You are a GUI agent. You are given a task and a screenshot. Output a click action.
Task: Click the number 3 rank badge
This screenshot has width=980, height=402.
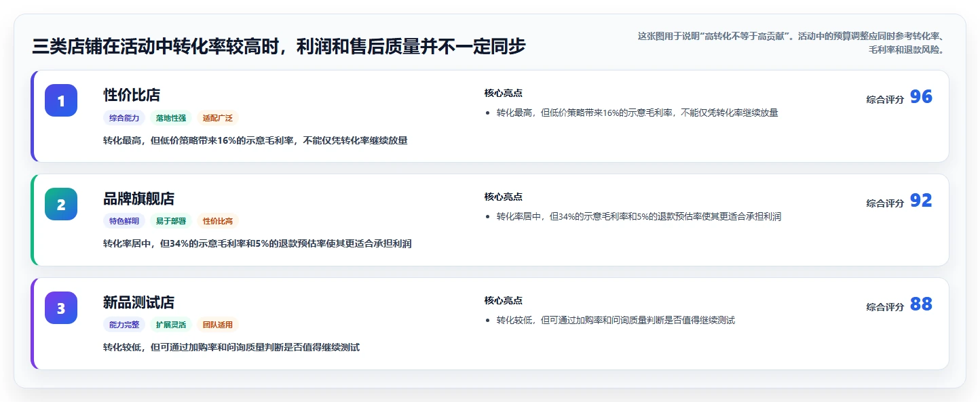pos(61,308)
